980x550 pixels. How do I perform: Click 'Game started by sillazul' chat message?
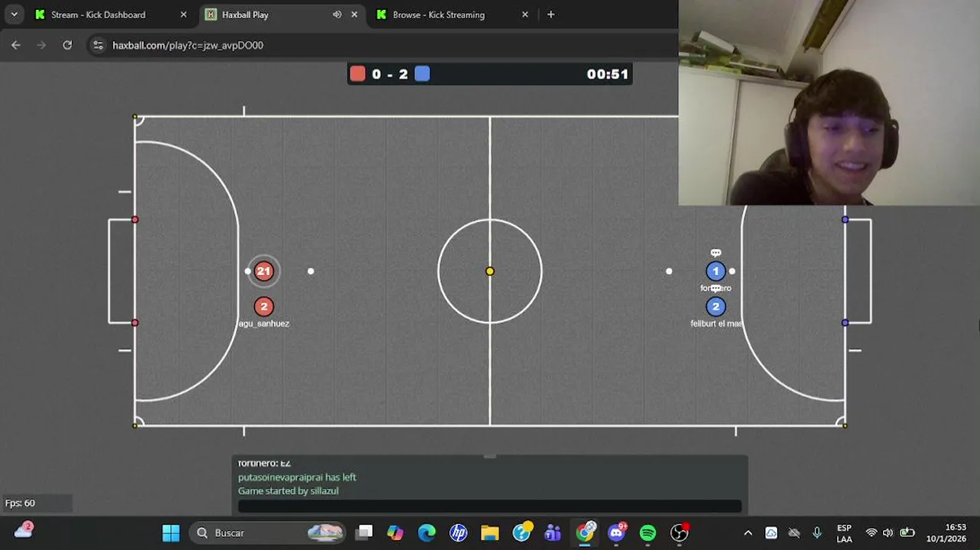coord(289,490)
